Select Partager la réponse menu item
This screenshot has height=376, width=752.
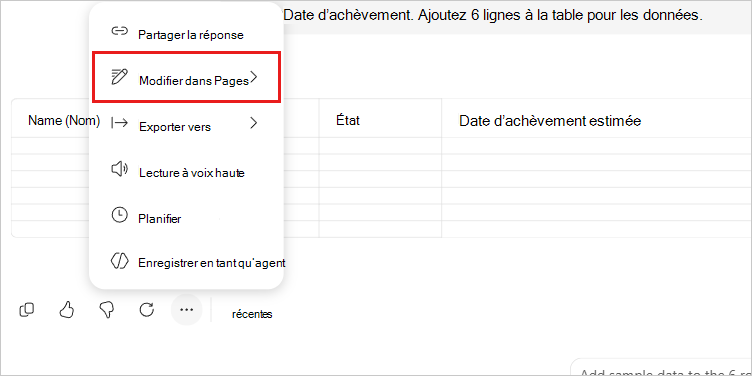[x=187, y=33]
